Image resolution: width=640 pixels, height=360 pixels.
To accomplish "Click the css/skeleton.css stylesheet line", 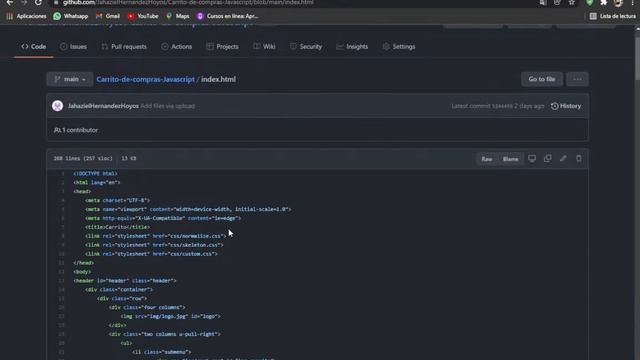I will (154, 245).
